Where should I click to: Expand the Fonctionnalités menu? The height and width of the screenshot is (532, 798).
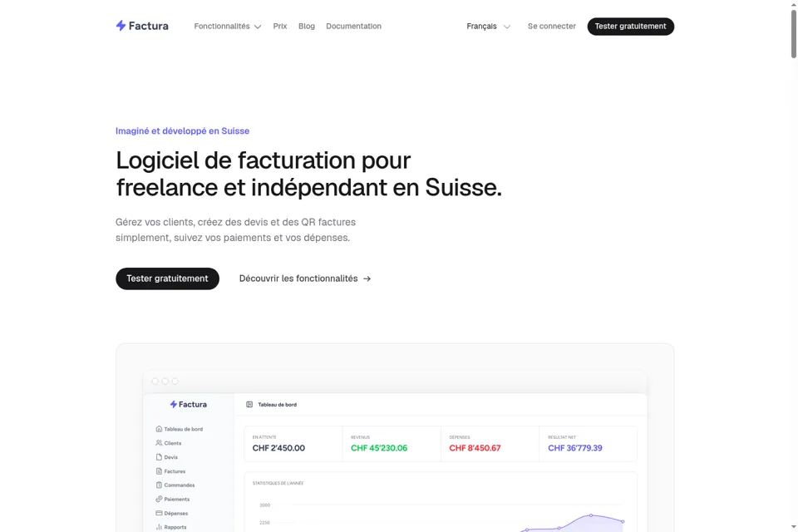[228, 27]
